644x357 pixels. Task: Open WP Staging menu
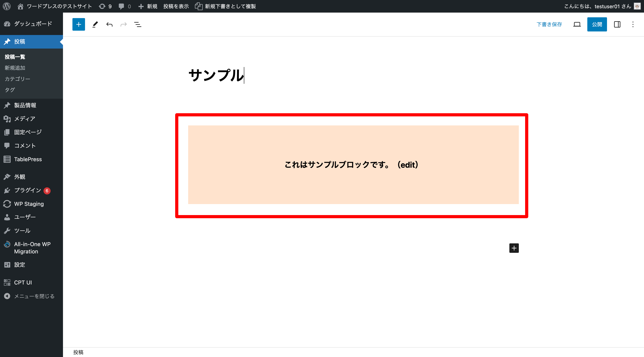pyautogui.click(x=31, y=204)
